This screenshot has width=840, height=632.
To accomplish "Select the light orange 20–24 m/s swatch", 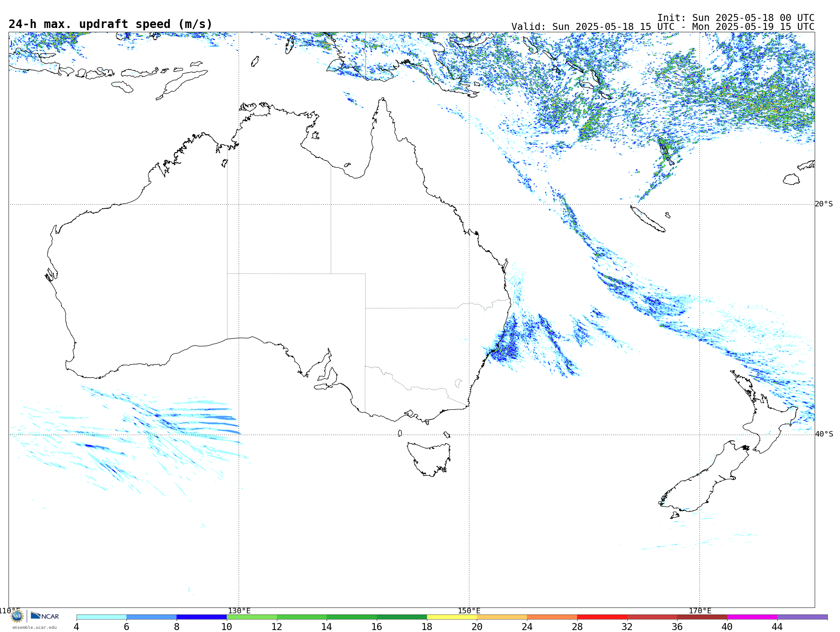I will click(502, 617).
